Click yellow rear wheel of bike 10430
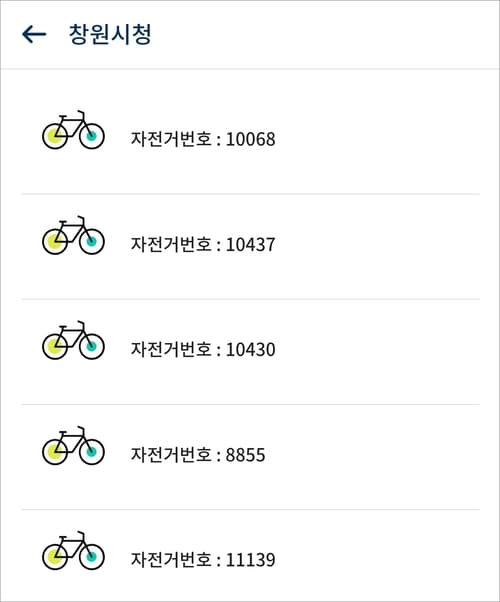 click(55, 347)
